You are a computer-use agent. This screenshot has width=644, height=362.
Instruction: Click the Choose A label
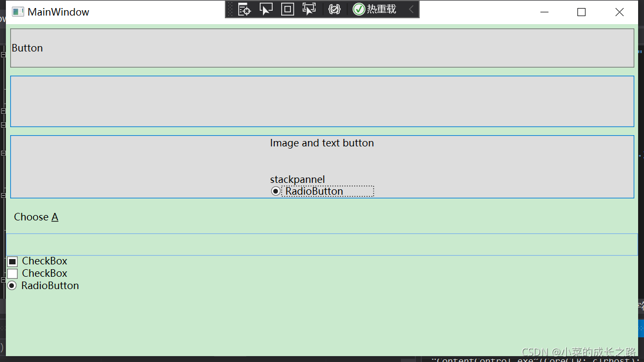(35, 217)
